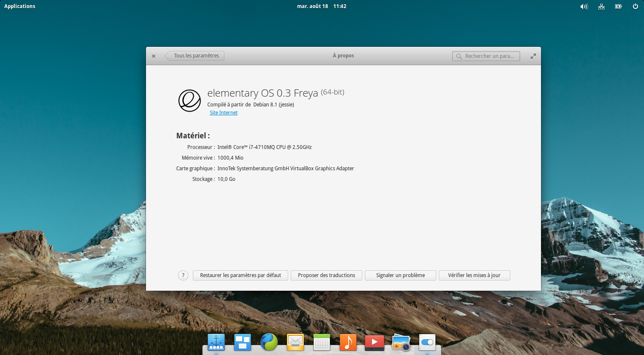This screenshot has height=355, width=644.
Task: Focus the Rechercher un paramètre search field
Action: coord(486,56)
